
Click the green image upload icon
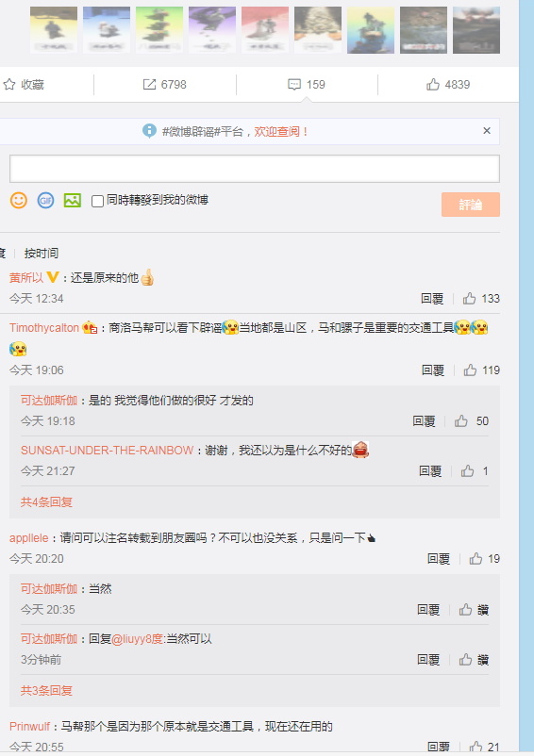[73, 200]
